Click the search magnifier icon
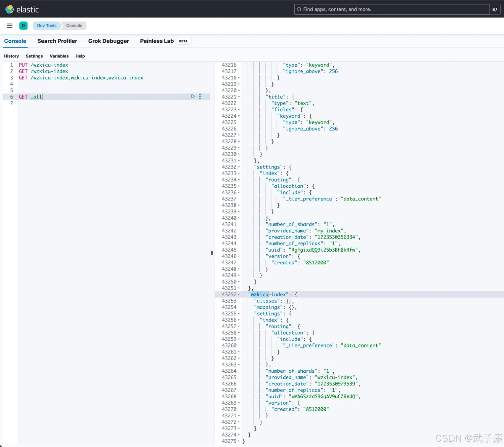The width and height of the screenshot is (504, 447). (x=299, y=9)
